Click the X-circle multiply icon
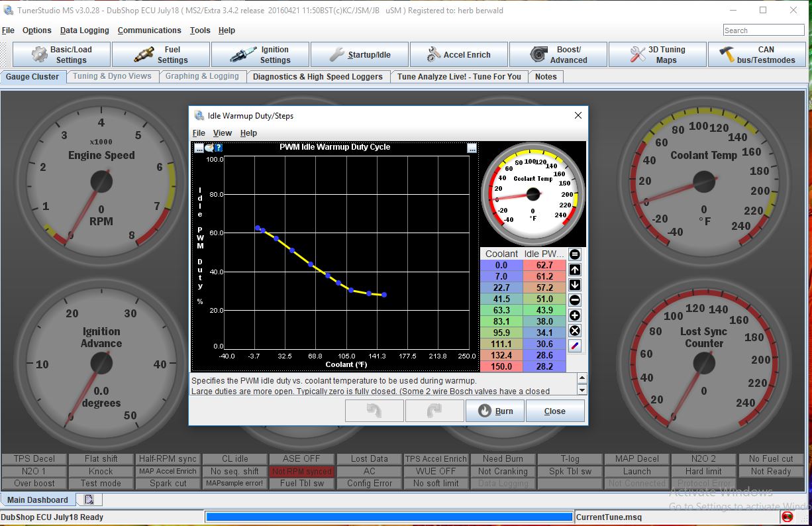Screen dimensions: 812x526 click(575, 331)
